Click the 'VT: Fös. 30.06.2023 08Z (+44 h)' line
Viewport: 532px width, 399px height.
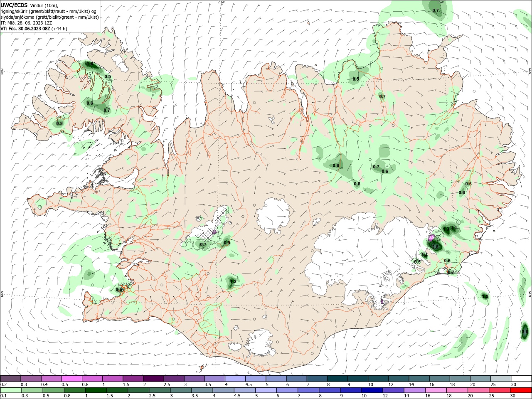point(34,29)
